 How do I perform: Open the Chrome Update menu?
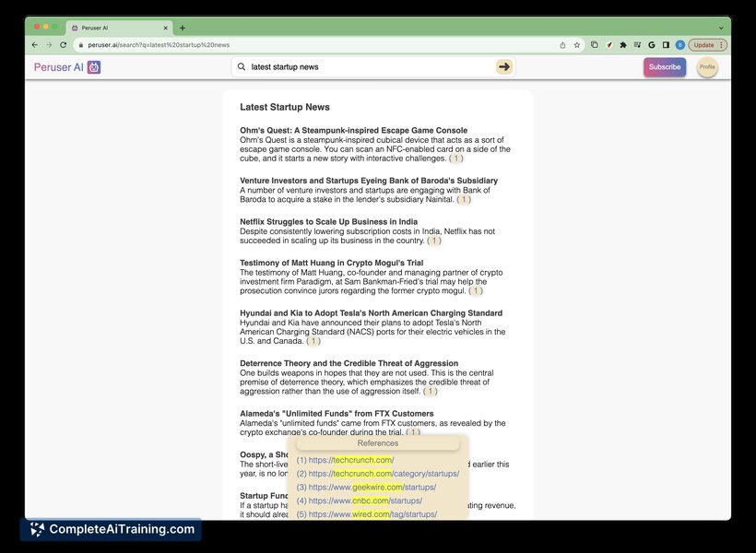[x=708, y=44]
